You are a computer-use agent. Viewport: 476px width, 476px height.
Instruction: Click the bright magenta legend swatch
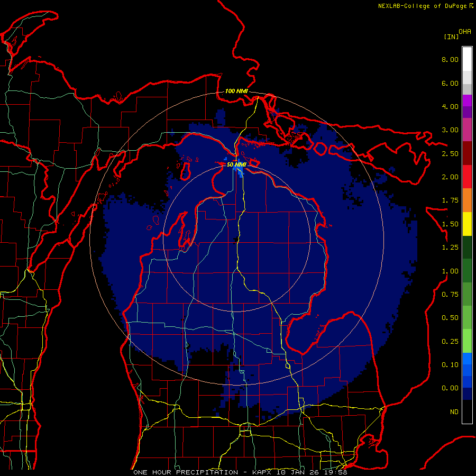[x=467, y=100]
